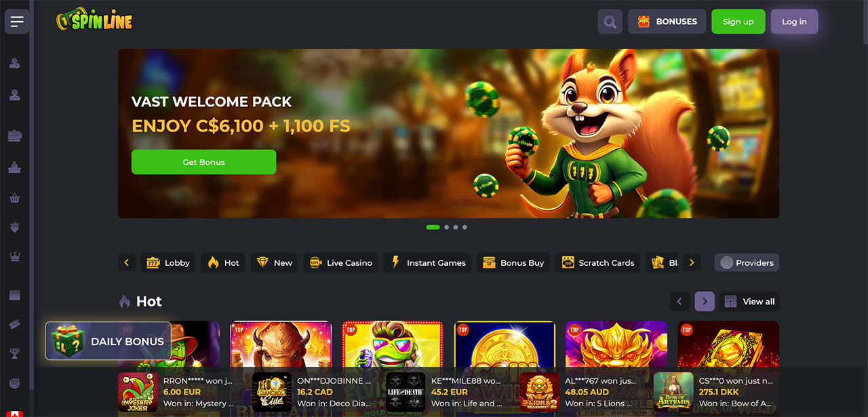Move category bar back with left chevron

point(127,262)
